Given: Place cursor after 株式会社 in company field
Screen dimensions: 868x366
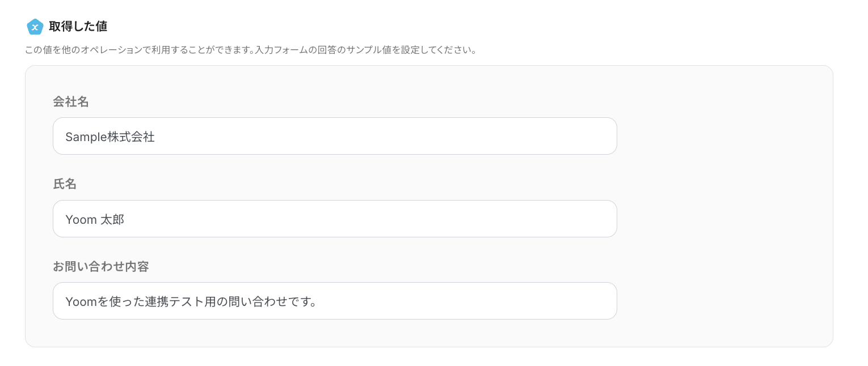Looking at the screenshot, I should [155, 137].
